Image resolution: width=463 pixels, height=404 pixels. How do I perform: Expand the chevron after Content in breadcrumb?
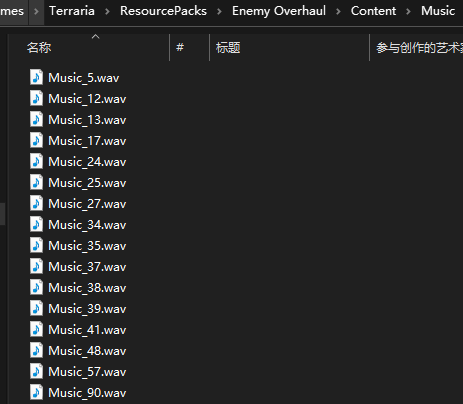(408, 12)
